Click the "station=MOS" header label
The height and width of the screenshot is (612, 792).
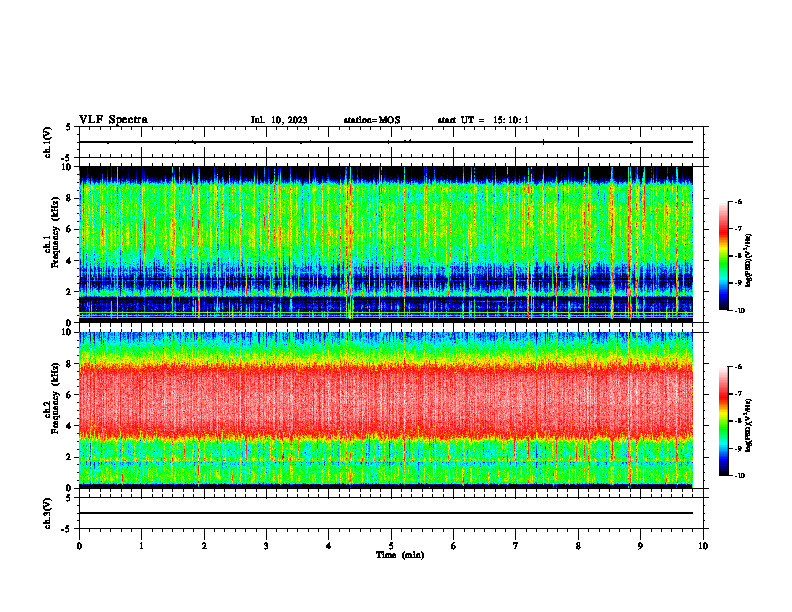372,120
